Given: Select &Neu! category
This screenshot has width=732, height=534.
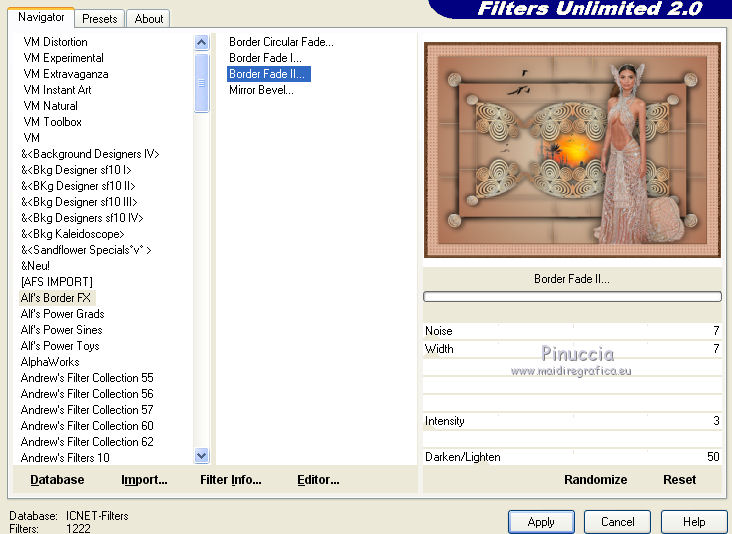Looking at the screenshot, I should click(x=35, y=266).
